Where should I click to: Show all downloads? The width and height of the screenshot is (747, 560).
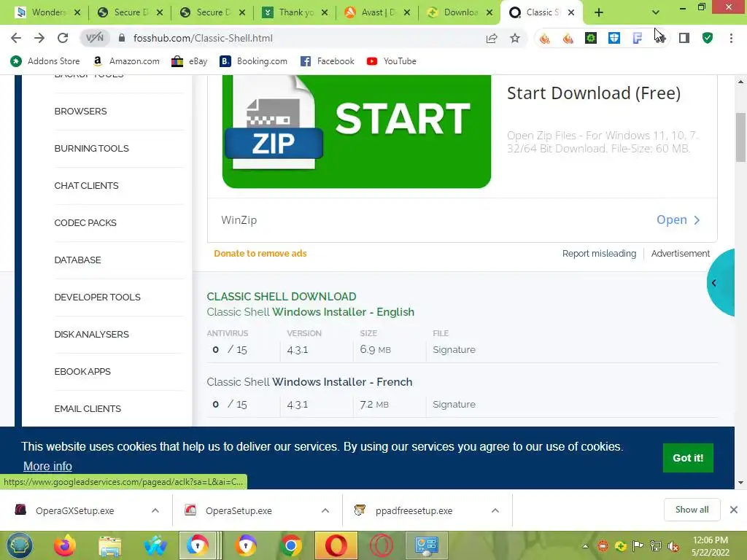click(692, 510)
